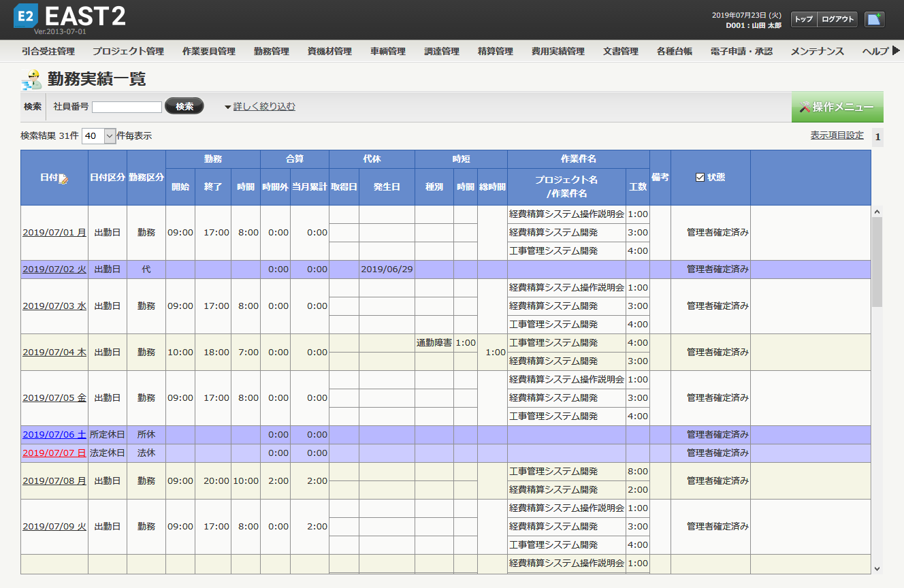The image size is (904, 588).
Task: Click the 代 勤務区分 cell
Action: 146,269
